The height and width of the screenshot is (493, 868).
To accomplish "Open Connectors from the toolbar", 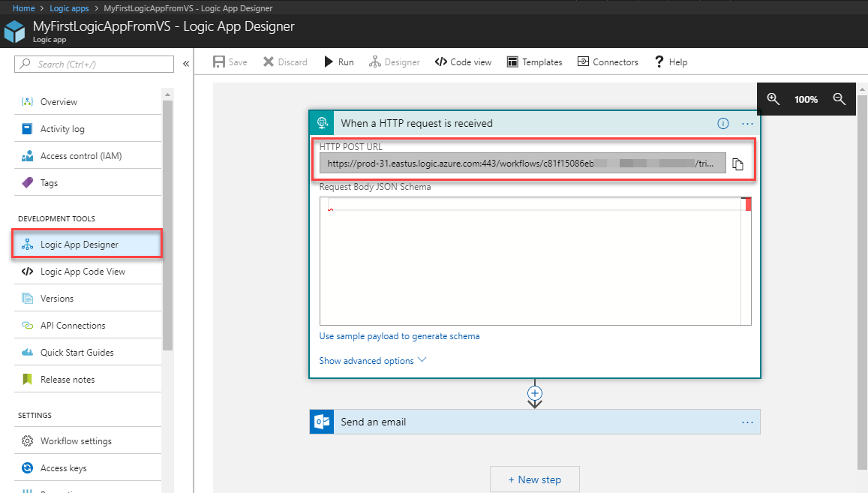I will (608, 62).
